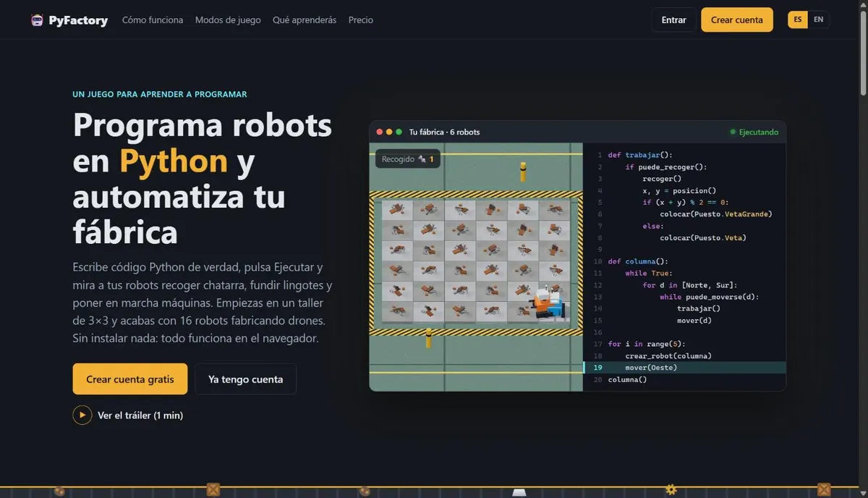Image resolution: width=868 pixels, height=498 pixels.
Task: Click the scrollbar up arrow
Action: (x=862, y=4)
